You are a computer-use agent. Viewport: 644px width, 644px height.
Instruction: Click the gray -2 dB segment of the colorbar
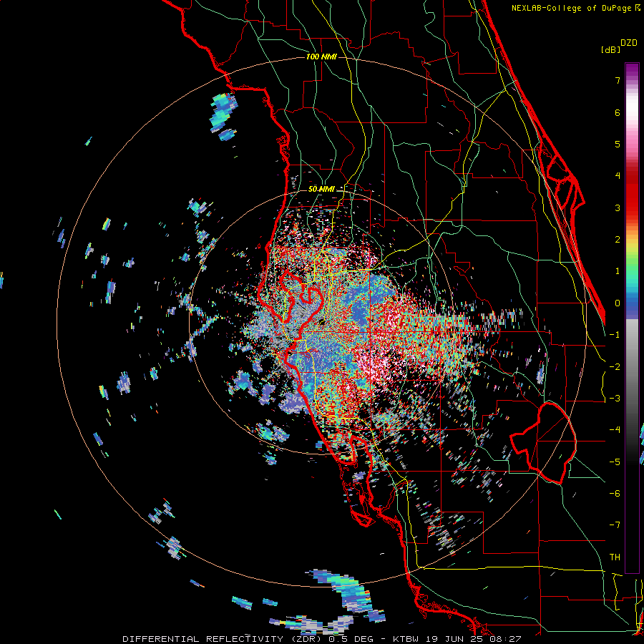click(x=632, y=367)
